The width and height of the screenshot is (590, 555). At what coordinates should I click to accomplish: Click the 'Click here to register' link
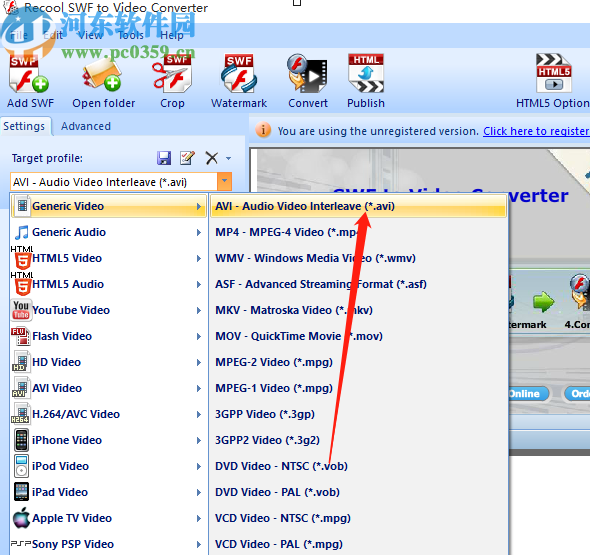tap(536, 131)
